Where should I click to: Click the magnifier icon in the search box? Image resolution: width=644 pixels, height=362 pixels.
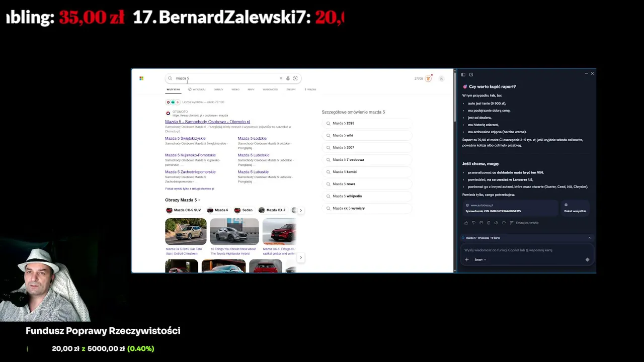(170, 78)
